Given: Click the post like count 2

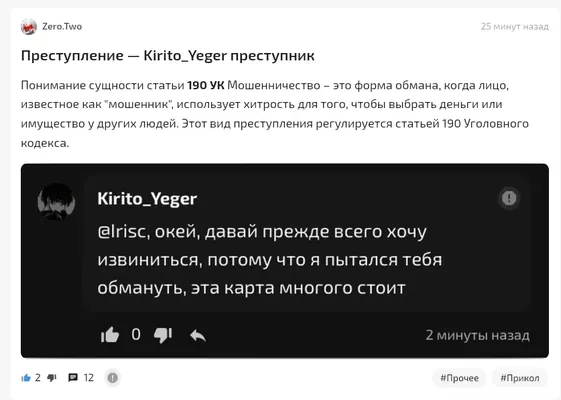Looking at the screenshot, I should [38, 378].
